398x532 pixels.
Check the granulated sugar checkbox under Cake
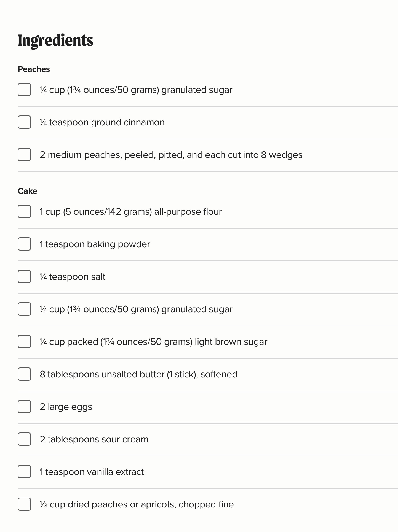pyautogui.click(x=24, y=309)
